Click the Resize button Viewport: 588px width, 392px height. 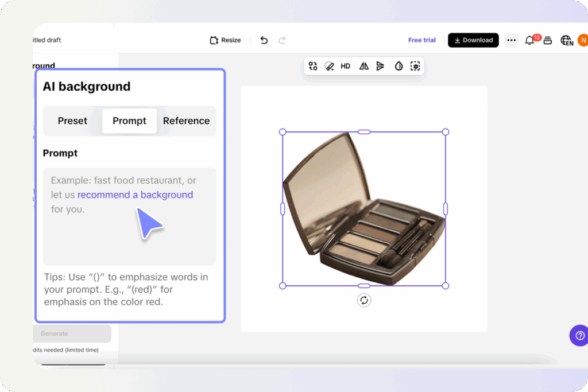(x=225, y=40)
